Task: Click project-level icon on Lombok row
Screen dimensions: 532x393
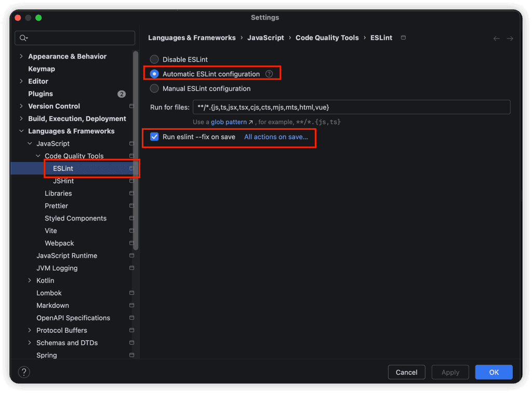Action: click(131, 293)
